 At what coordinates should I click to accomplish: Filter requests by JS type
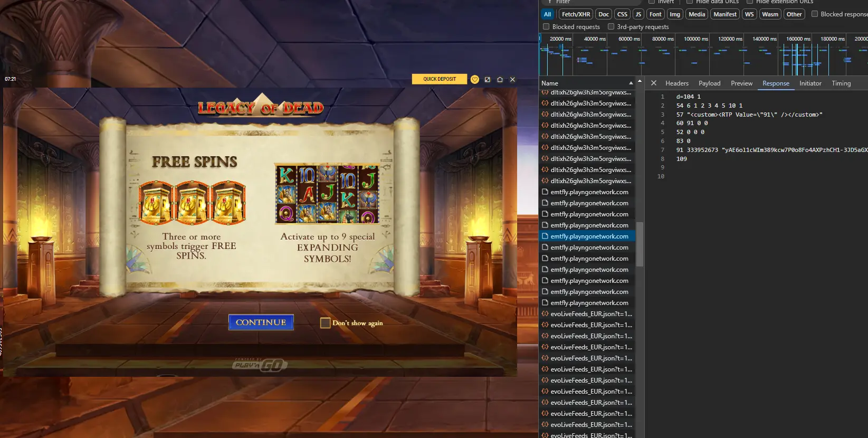coord(638,14)
